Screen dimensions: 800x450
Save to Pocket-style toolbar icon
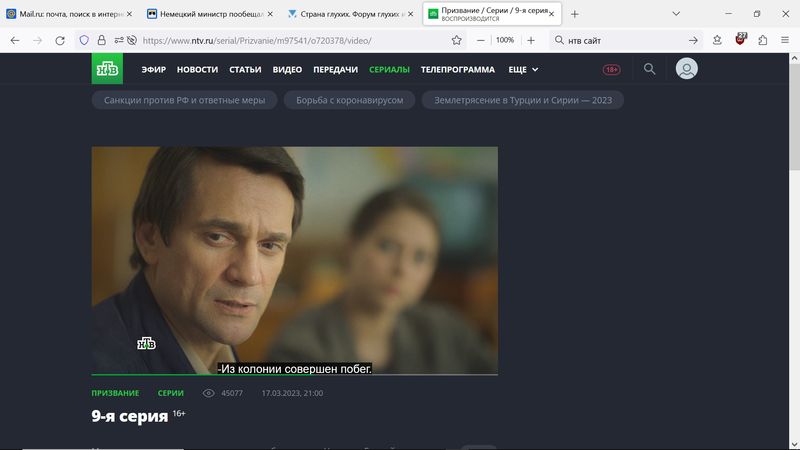click(717, 40)
